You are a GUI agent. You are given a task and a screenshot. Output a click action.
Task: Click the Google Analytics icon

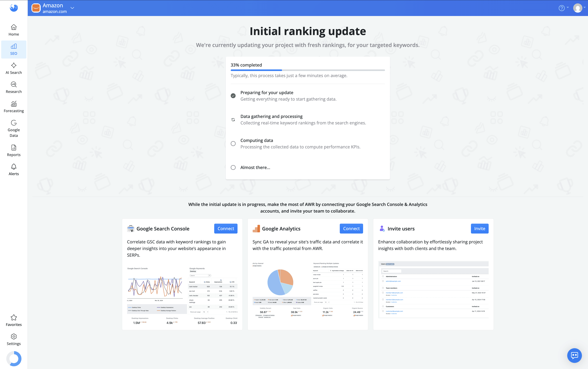point(256,229)
